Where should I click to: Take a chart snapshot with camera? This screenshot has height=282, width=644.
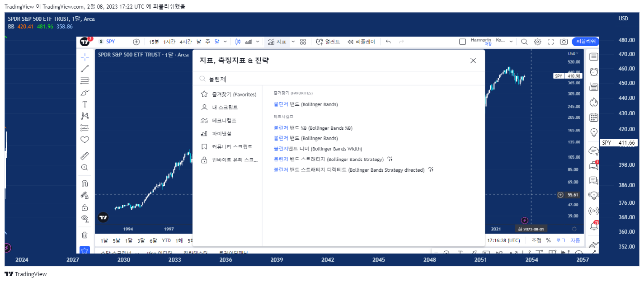click(x=564, y=42)
